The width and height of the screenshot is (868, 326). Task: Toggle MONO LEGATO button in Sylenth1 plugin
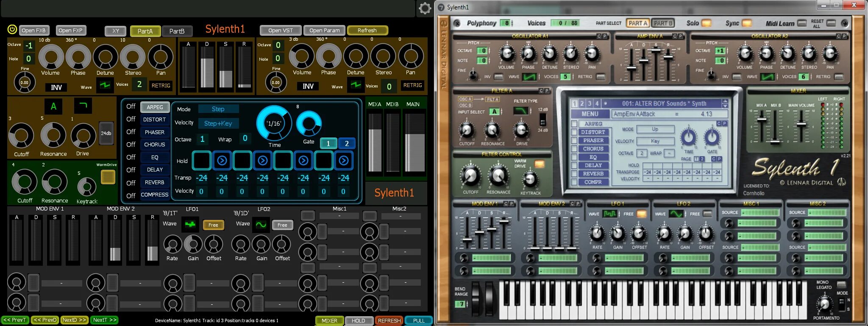(841, 284)
